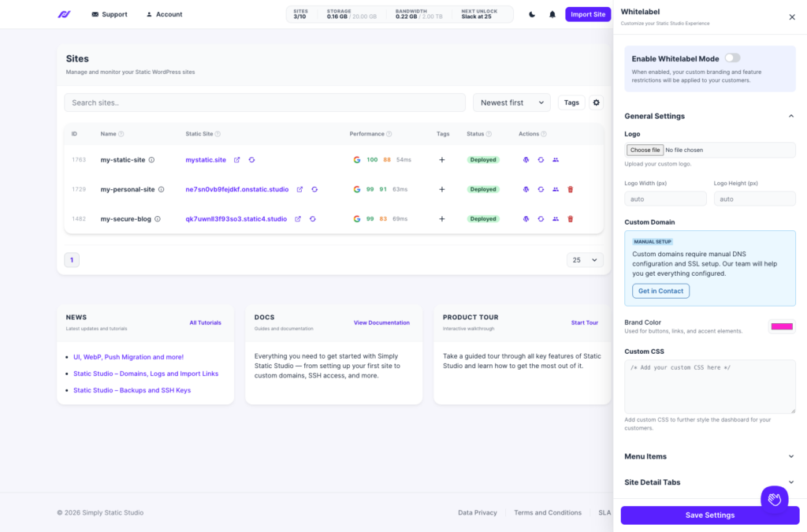Delete my-personal-site with trash icon

click(x=571, y=189)
